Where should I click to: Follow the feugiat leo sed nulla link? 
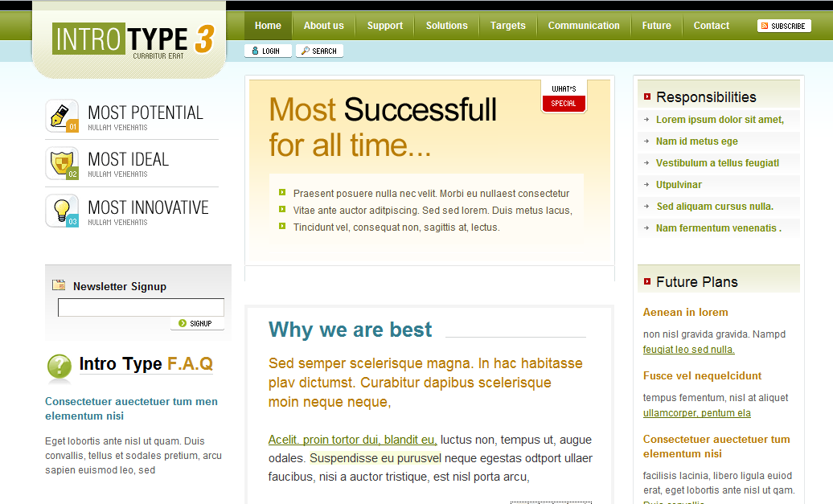pyautogui.click(x=688, y=350)
